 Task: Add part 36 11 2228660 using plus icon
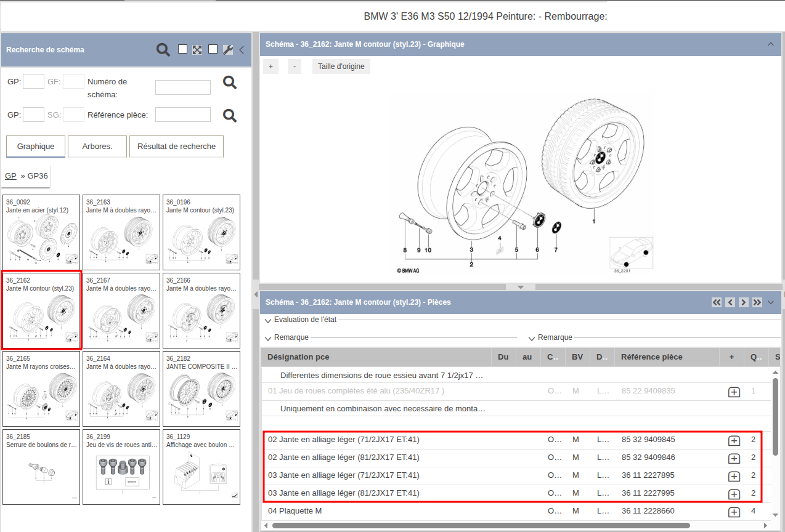tap(734, 512)
